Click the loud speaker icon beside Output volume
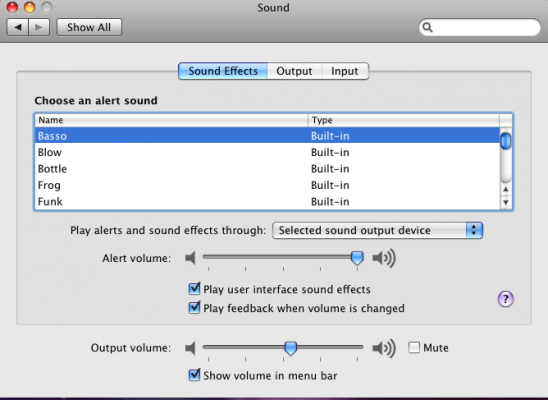Viewport: 548px width, 400px height. click(x=384, y=348)
